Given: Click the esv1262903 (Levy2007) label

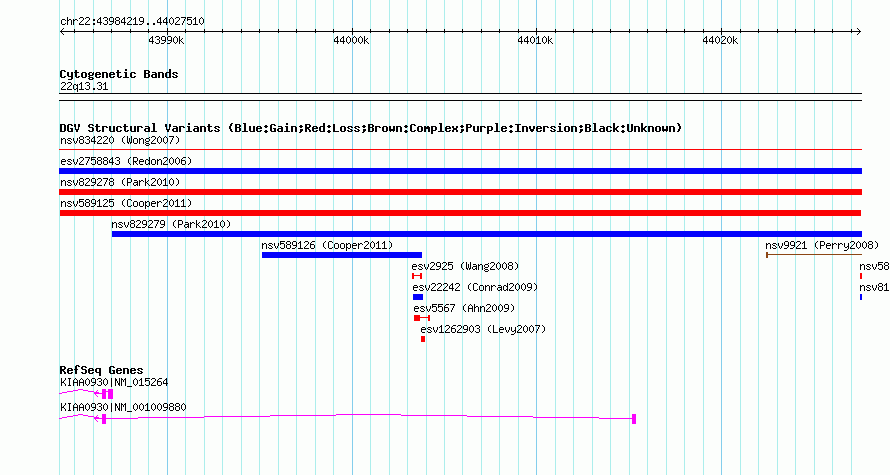Looking at the screenshot, I should point(483,329).
